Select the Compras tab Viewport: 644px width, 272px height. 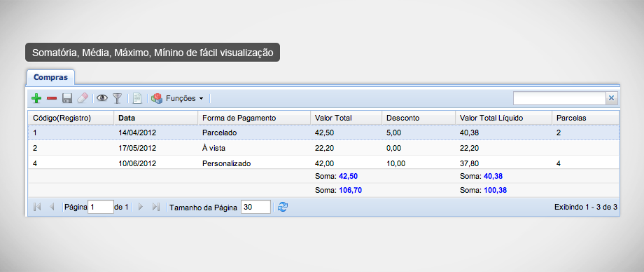[51, 77]
